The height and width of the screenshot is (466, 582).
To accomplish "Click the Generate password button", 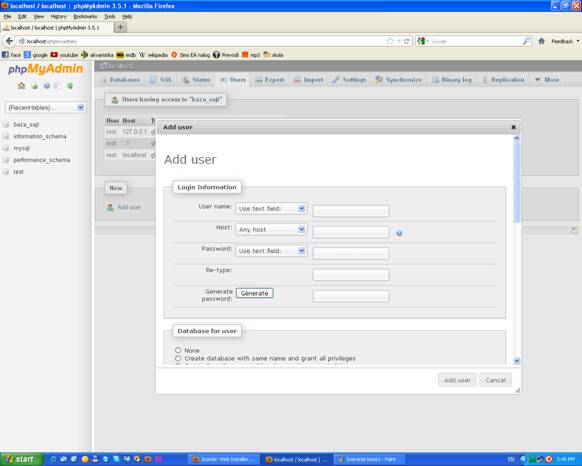I will pos(255,293).
